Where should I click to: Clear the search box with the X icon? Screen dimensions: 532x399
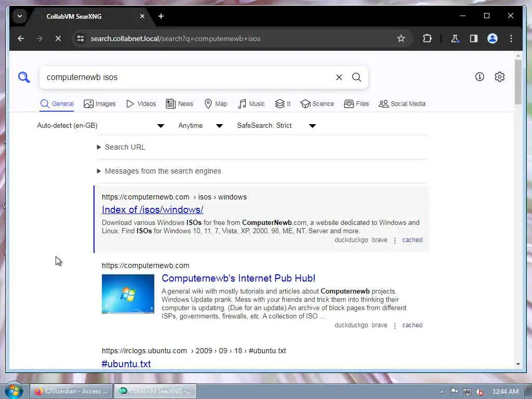point(339,77)
